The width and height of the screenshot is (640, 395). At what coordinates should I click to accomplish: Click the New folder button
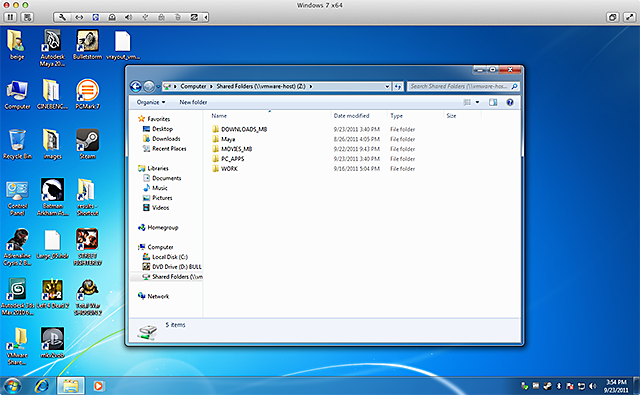click(193, 102)
